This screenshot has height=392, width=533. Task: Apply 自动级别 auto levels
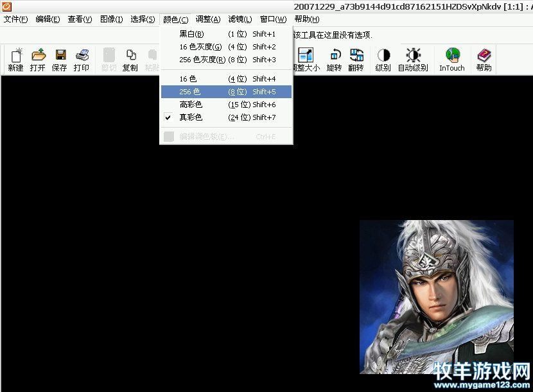[x=413, y=60]
